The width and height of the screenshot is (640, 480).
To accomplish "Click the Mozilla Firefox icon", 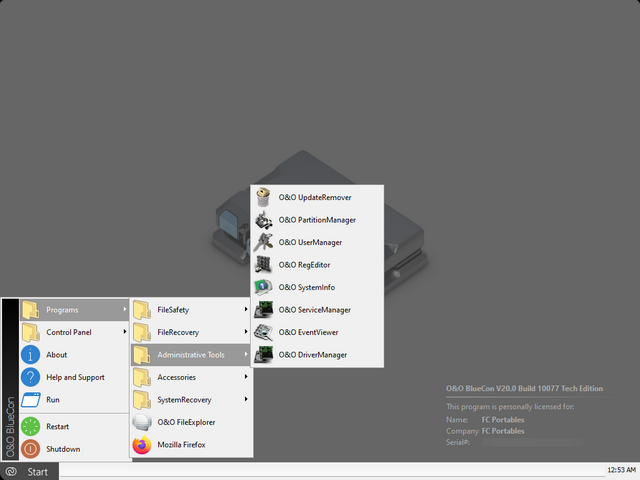I will 142,444.
